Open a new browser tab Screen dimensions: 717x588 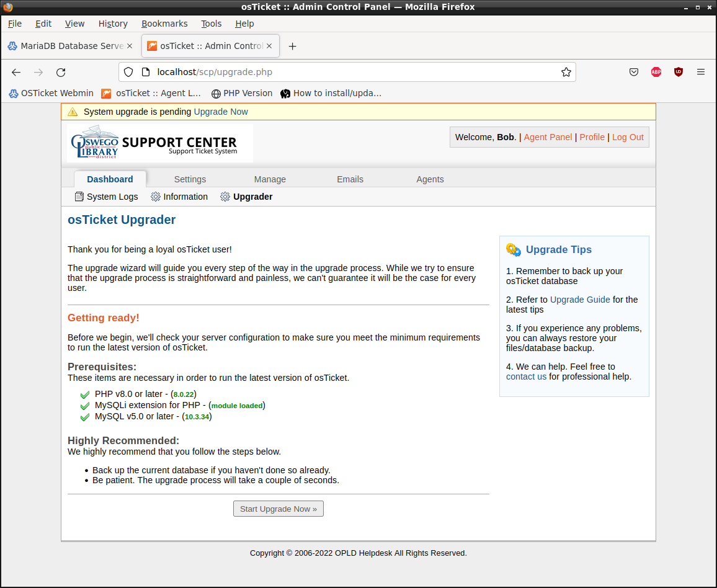click(293, 46)
